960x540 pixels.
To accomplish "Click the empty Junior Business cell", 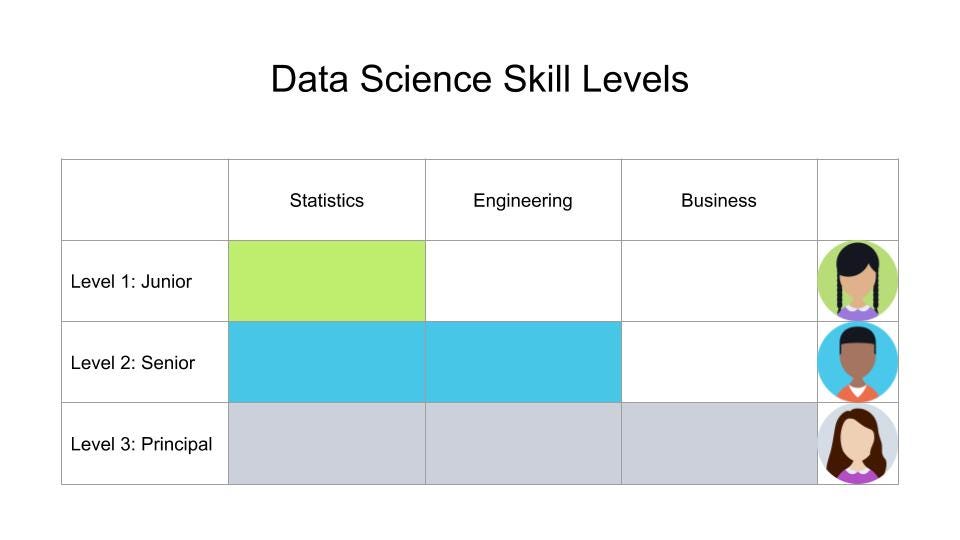I will tap(719, 281).
